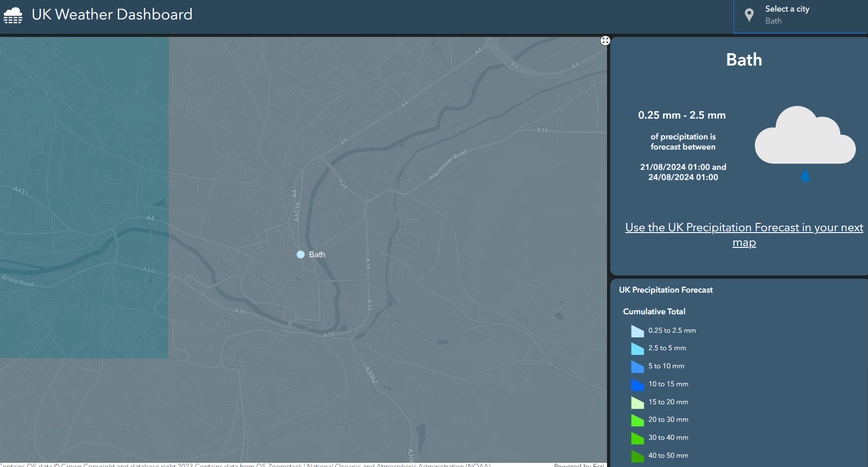Click the location pin icon in city selector
The width and height of the screenshot is (868, 467).
pos(749,15)
